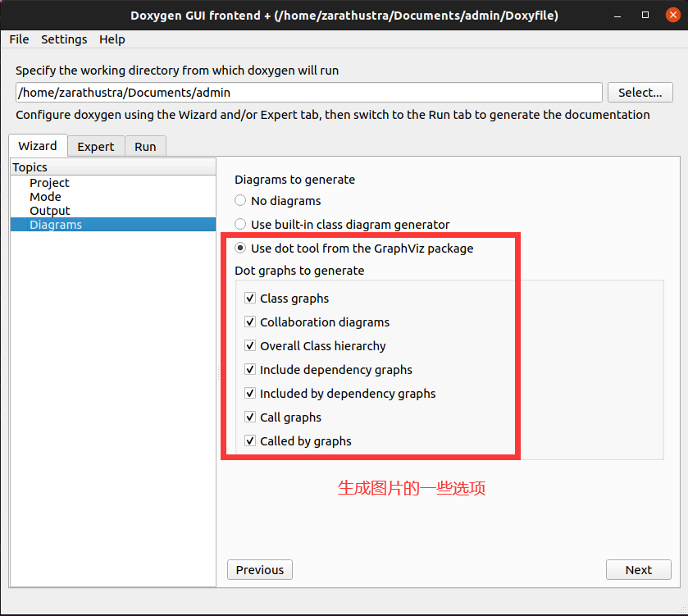Image resolution: width=688 pixels, height=616 pixels.
Task: Open the Settings menu
Action: 64,39
